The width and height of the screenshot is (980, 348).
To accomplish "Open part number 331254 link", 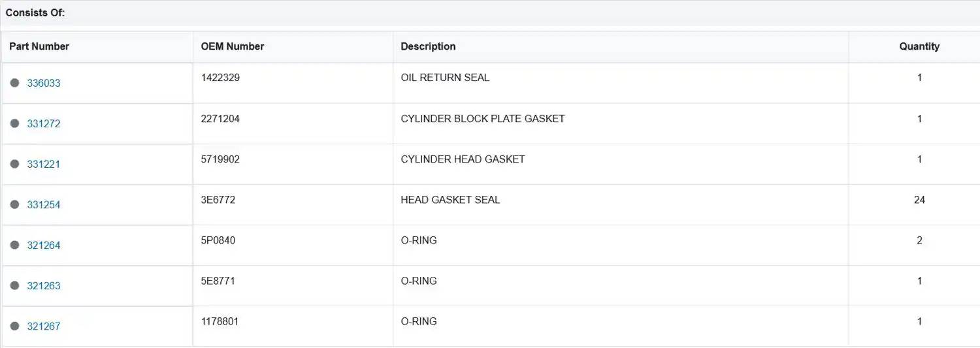I will (x=44, y=205).
